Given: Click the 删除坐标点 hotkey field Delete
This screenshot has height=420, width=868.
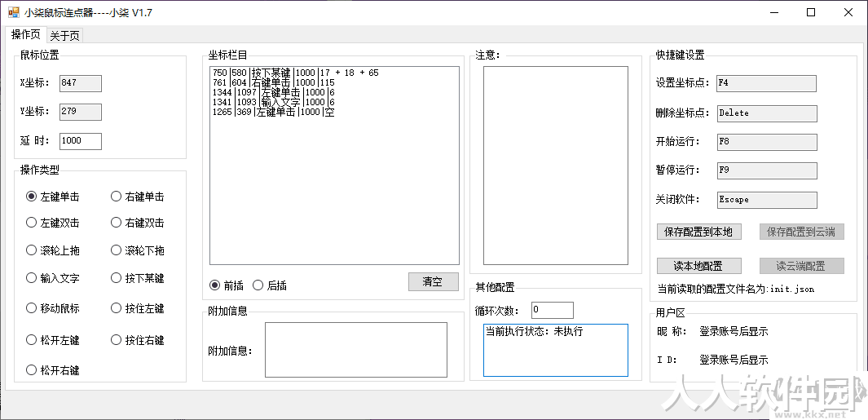Looking at the screenshot, I should (767, 113).
